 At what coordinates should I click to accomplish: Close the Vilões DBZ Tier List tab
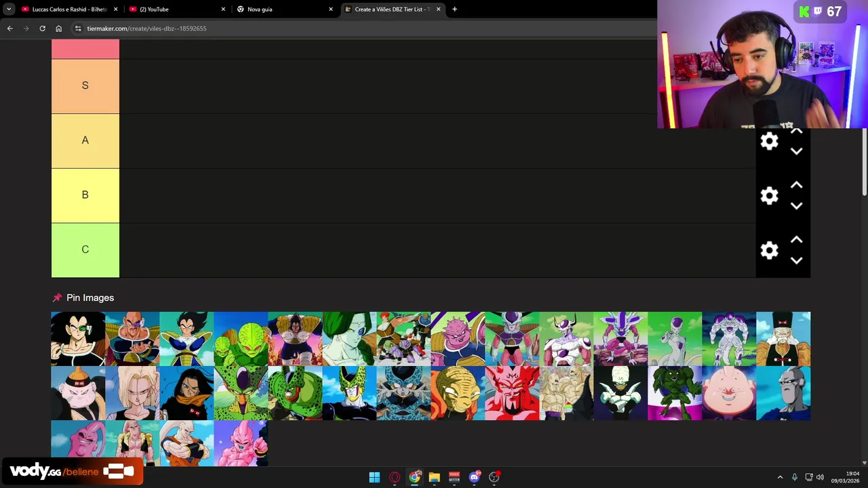pos(438,9)
